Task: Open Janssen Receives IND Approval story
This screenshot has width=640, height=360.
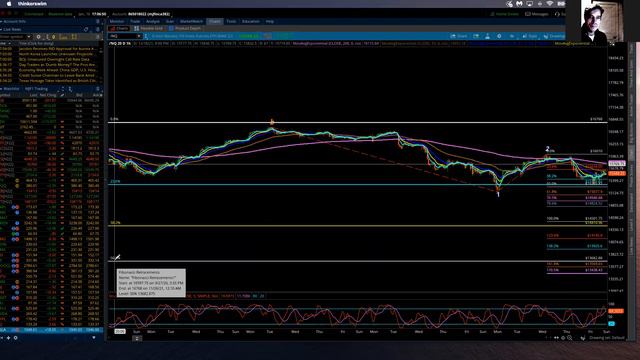Action: 57,49
